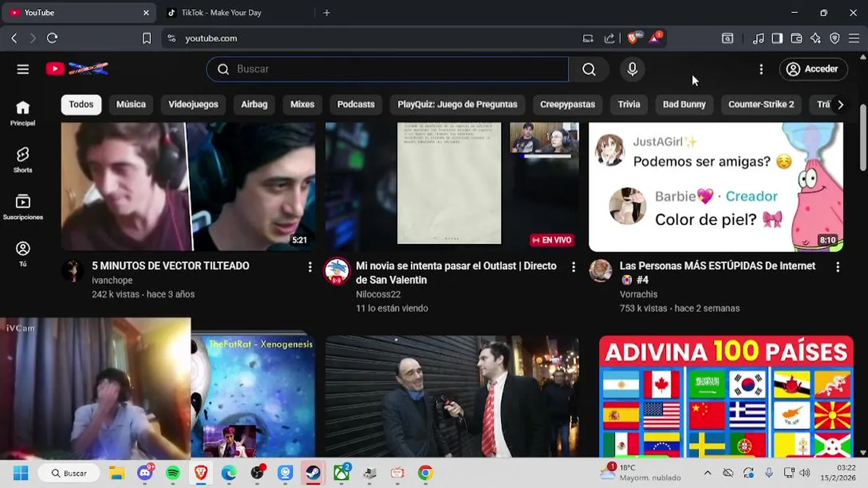Open options for Personas MÁS ESTÚPIDAS video
Viewport: 868px width, 488px height.
pos(837,267)
